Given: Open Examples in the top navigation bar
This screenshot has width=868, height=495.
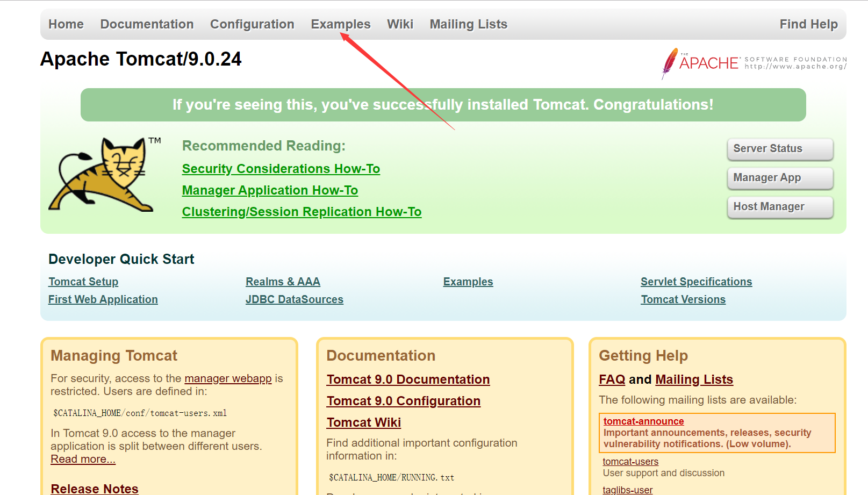Looking at the screenshot, I should [341, 24].
